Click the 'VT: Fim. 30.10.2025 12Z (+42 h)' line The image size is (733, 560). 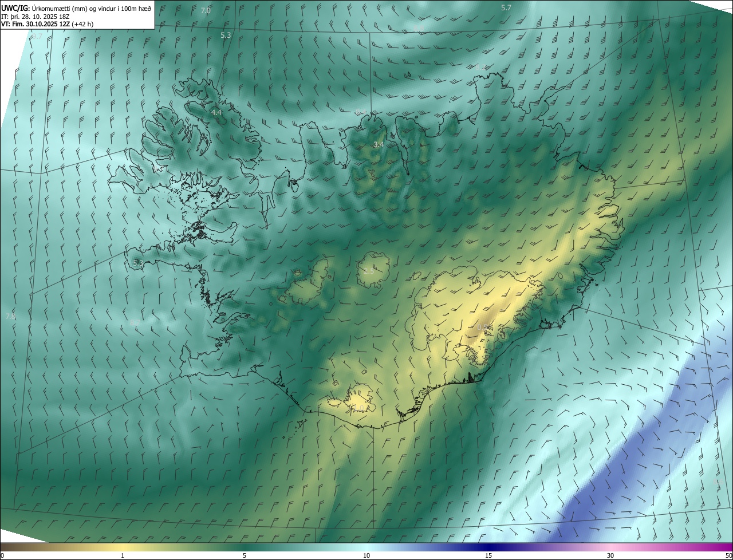click(x=48, y=24)
